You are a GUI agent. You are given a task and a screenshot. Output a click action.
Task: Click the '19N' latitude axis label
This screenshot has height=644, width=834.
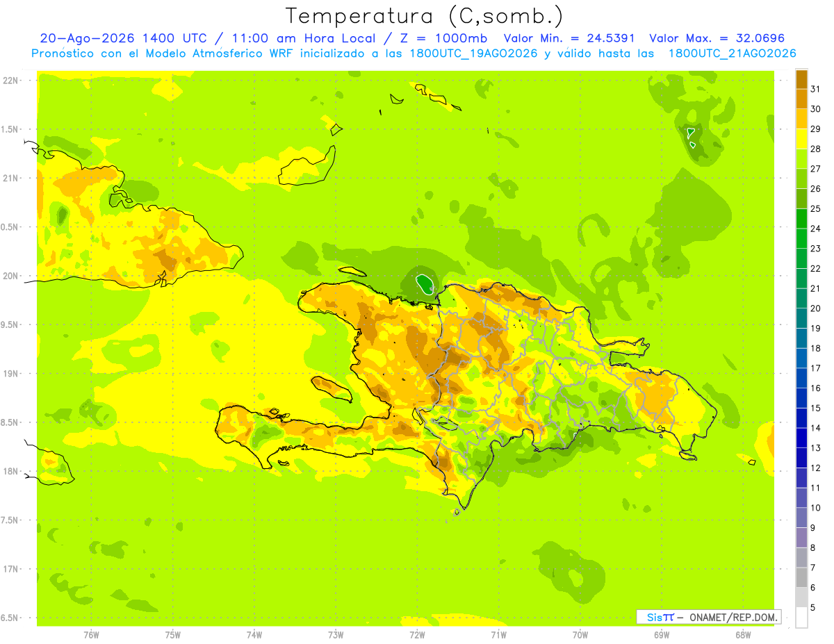pos(11,374)
